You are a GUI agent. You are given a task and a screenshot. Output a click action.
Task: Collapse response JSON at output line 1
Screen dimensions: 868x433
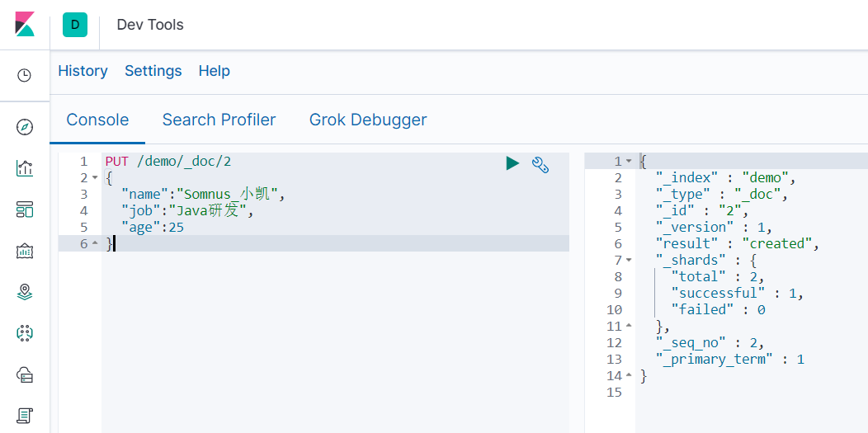pyautogui.click(x=629, y=162)
